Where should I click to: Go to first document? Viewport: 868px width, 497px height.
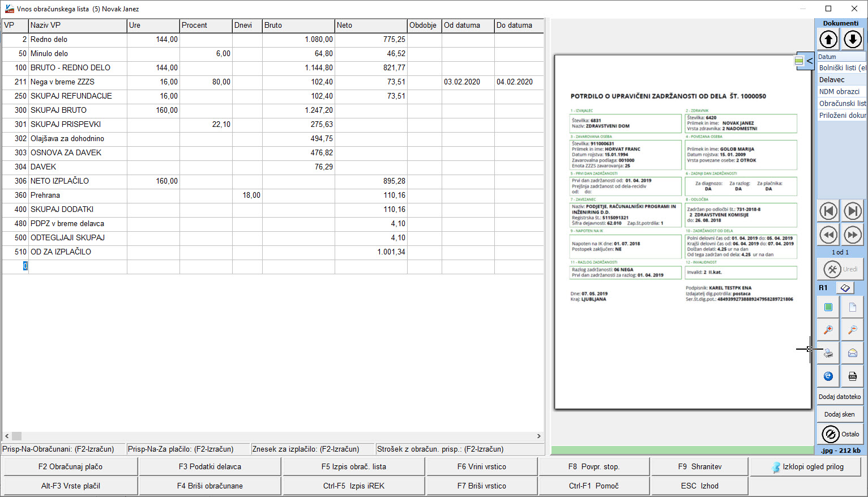[x=828, y=211]
